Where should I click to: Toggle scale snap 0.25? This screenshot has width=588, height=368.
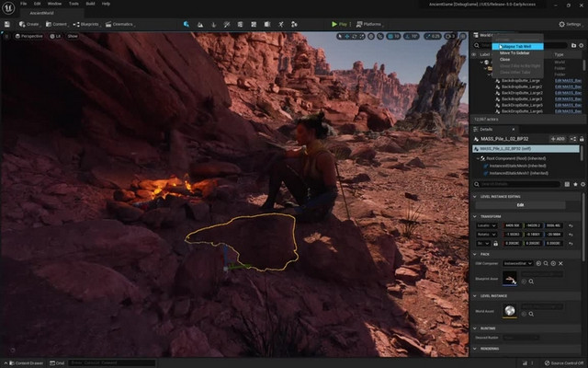click(x=433, y=37)
